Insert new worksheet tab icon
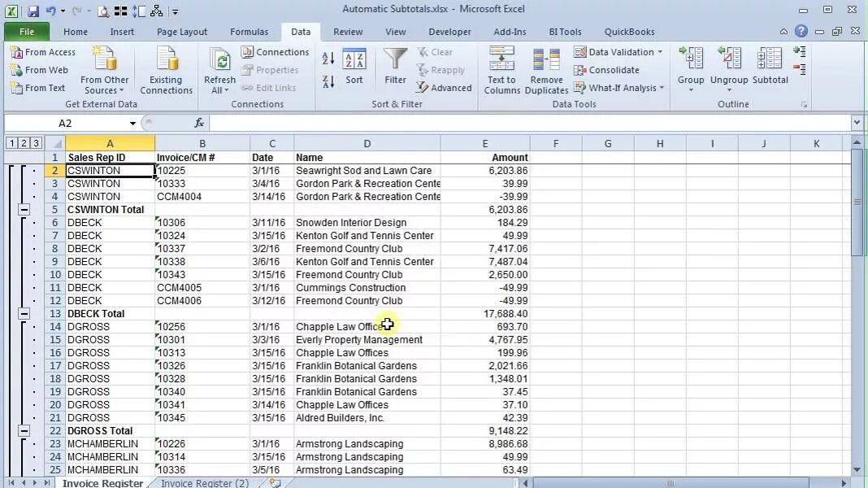 pos(276,483)
